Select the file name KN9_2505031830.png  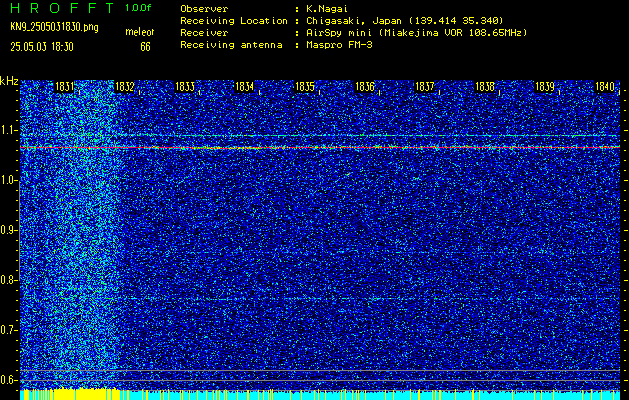[54, 28]
